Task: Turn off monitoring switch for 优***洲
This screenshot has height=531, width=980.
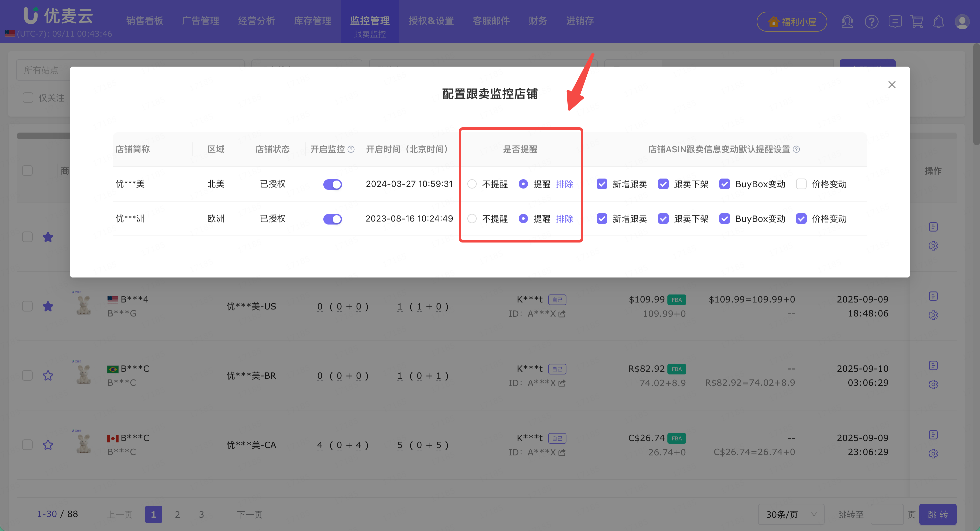Action: point(333,219)
